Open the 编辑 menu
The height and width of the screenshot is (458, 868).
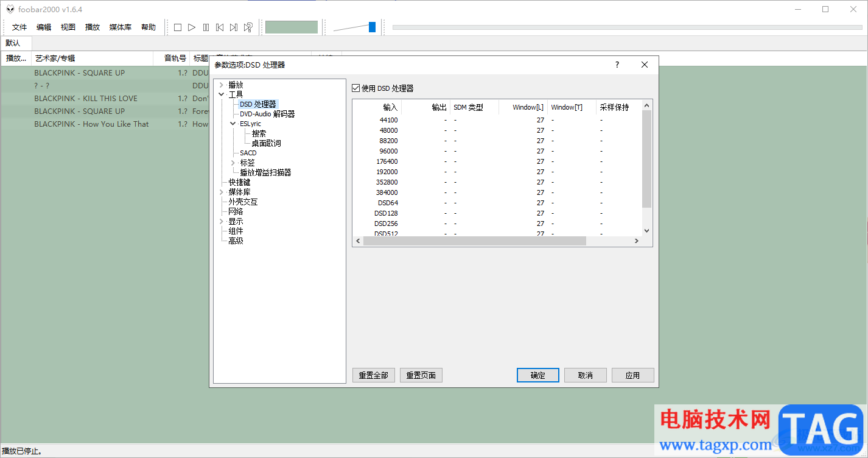point(44,27)
